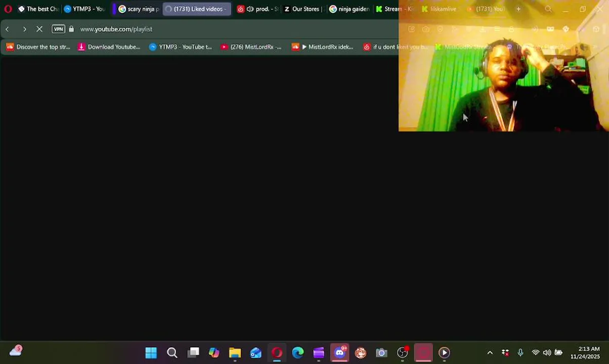Open 'YTMP3 - YouTube t...' bookmark

pyautogui.click(x=181, y=47)
